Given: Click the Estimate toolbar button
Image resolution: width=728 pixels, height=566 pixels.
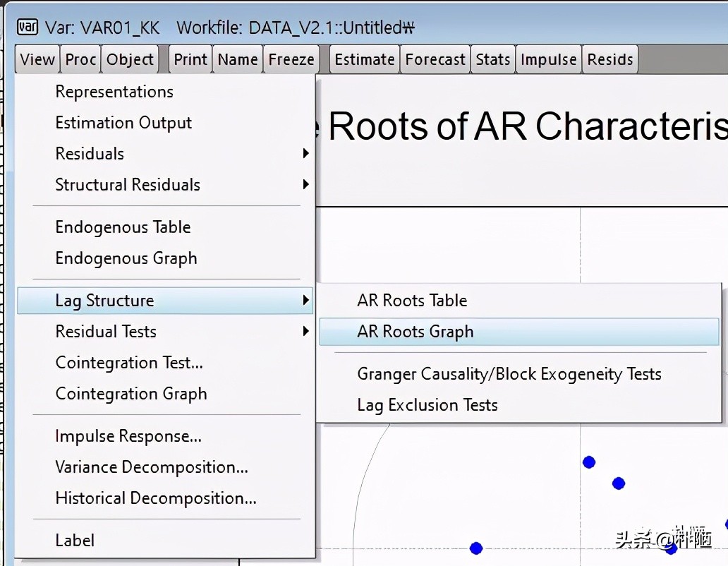Looking at the screenshot, I should [x=365, y=59].
